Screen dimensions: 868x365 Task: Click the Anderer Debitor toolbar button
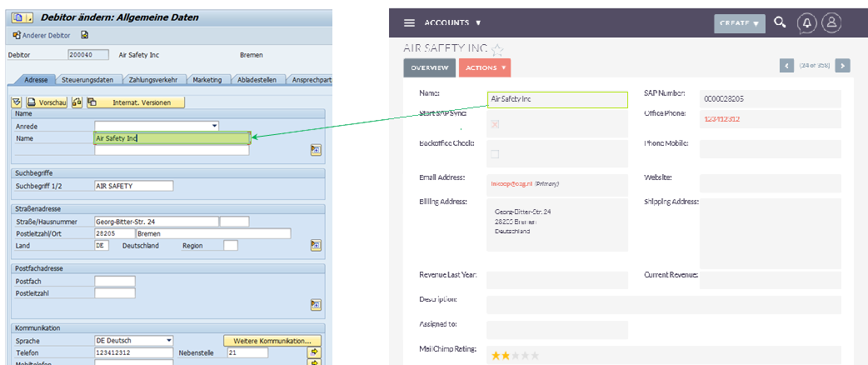pyautogui.click(x=42, y=36)
